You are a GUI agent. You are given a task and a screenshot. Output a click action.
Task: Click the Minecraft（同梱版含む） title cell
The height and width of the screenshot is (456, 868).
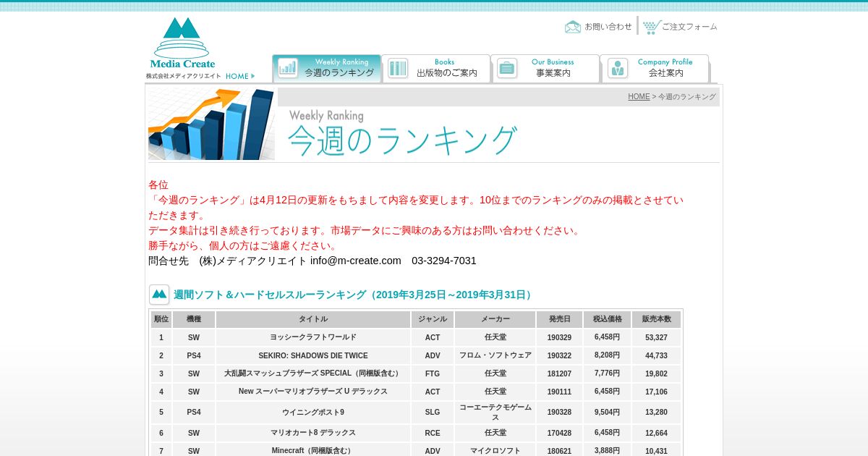[x=313, y=451]
